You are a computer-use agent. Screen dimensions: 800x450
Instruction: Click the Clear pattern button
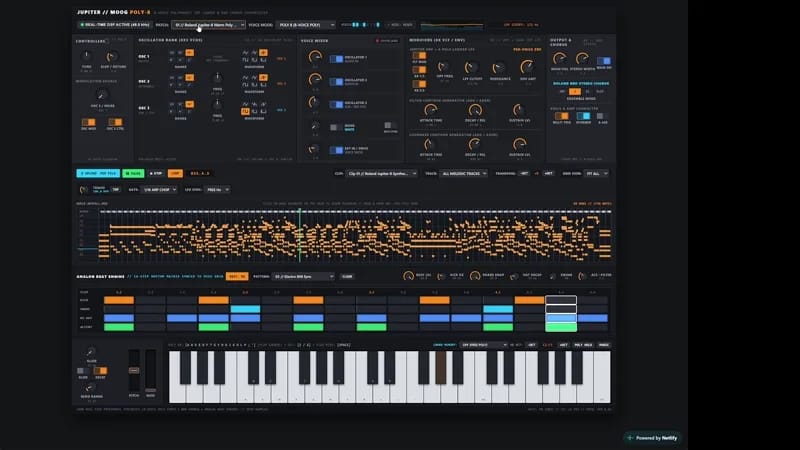tap(347, 277)
